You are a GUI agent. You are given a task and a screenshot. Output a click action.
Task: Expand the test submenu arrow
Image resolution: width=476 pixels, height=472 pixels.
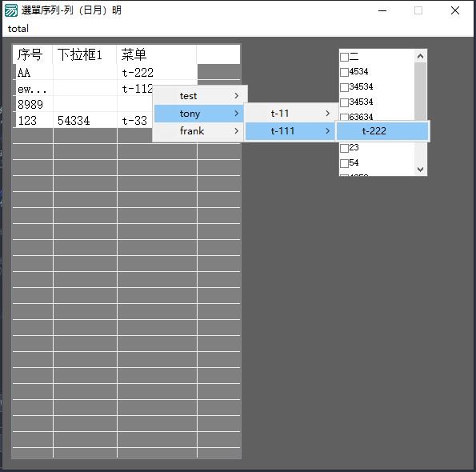(237, 96)
